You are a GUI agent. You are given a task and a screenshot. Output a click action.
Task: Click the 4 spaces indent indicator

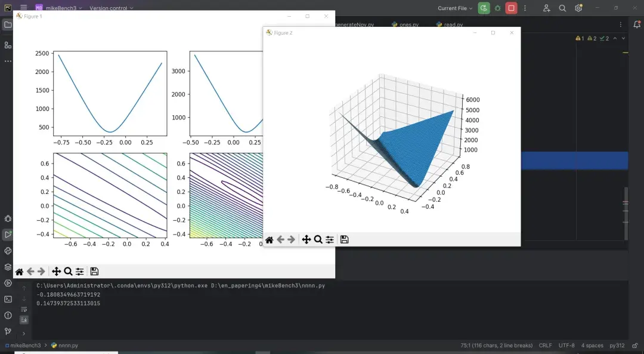coord(592,346)
